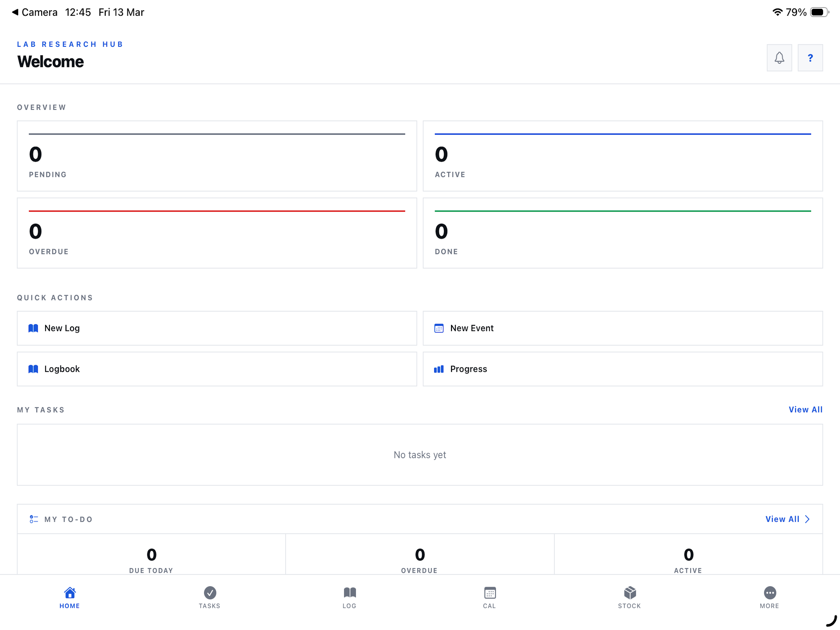This screenshot has width=840, height=630.
Task: Open the Tasks tab checkmark icon
Action: (x=210, y=592)
